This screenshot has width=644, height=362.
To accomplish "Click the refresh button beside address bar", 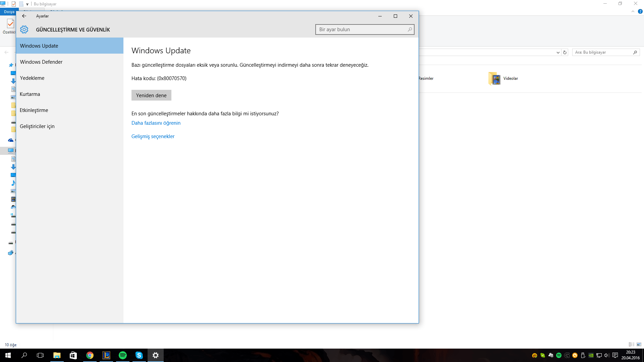I will [x=565, y=52].
